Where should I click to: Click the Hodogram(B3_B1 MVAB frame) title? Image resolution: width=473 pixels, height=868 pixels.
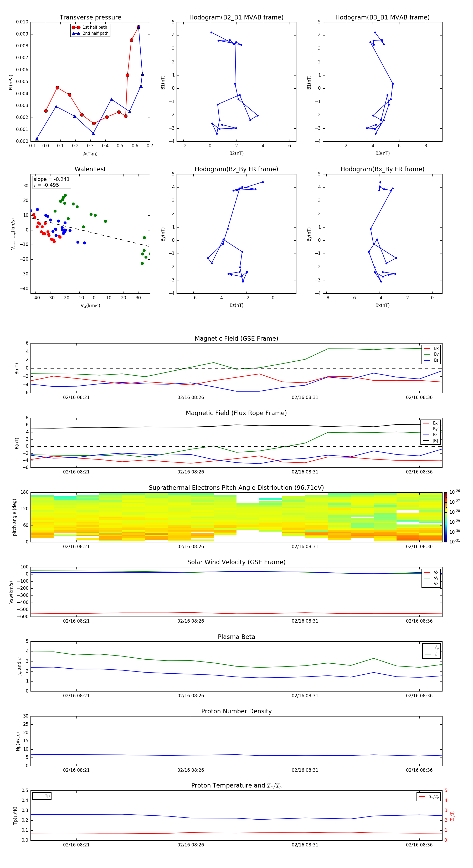(x=382, y=18)
